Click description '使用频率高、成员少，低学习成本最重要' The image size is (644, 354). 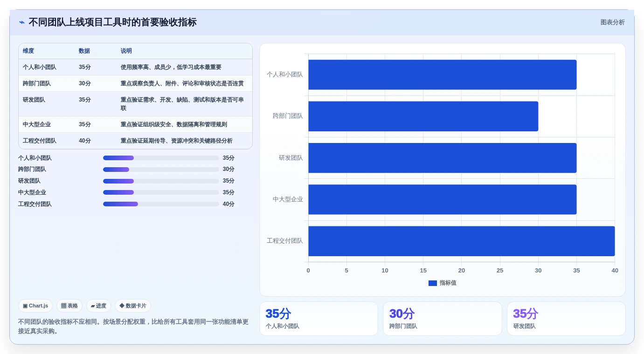point(171,67)
